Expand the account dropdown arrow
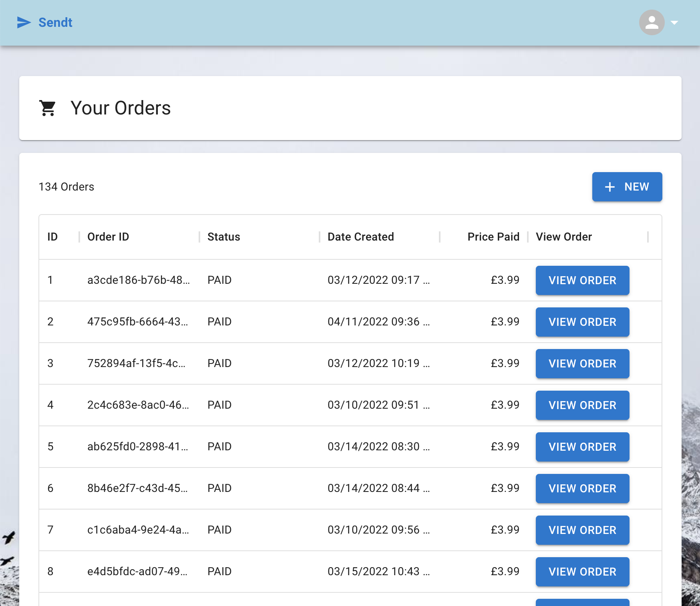 [x=674, y=23]
